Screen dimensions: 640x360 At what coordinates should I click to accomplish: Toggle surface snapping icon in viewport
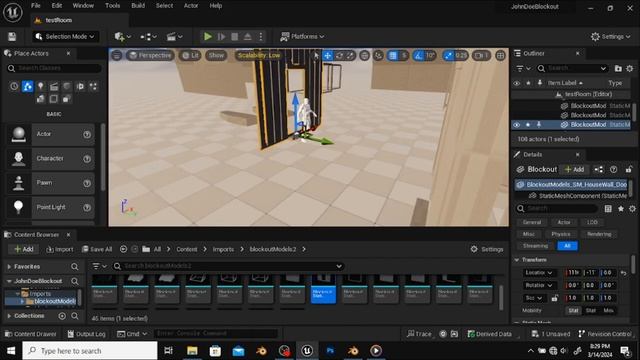coord(378,56)
